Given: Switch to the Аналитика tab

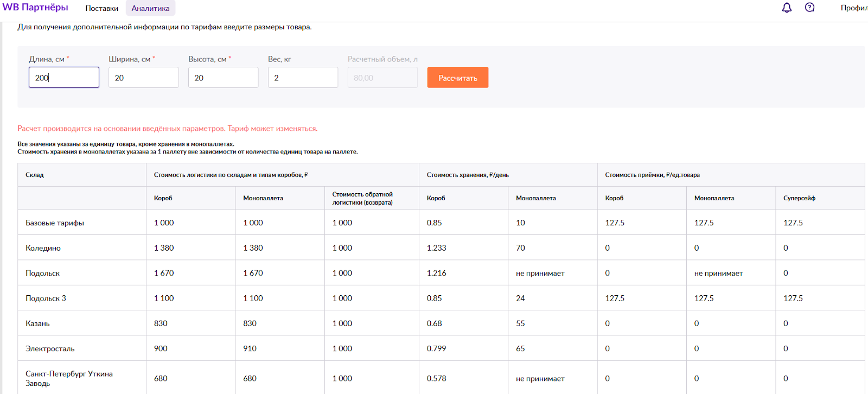Looking at the screenshot, I should (150, 8).
